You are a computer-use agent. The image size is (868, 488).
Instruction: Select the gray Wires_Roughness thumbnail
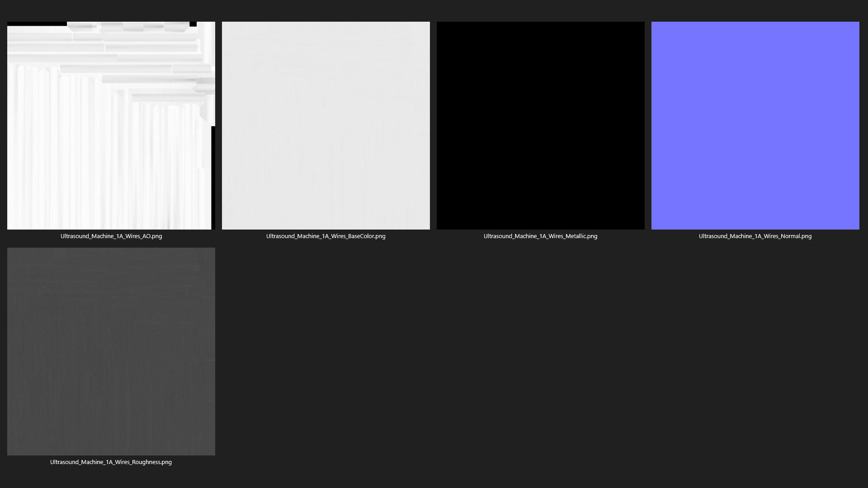[111, 351]
